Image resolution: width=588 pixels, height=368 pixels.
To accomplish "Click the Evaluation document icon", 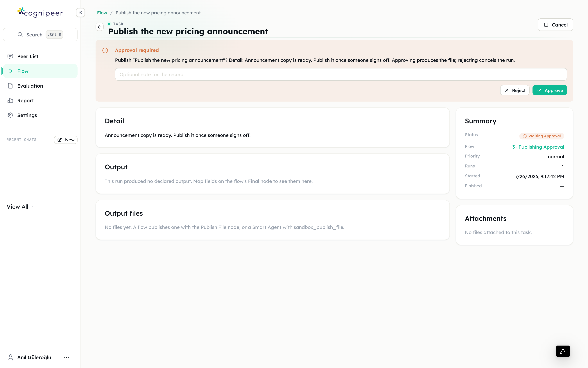I will 10,86.
